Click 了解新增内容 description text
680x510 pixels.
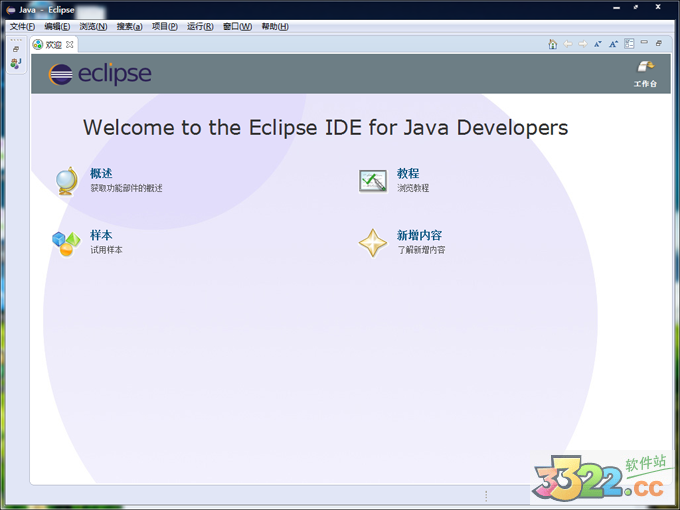point(421,250)
